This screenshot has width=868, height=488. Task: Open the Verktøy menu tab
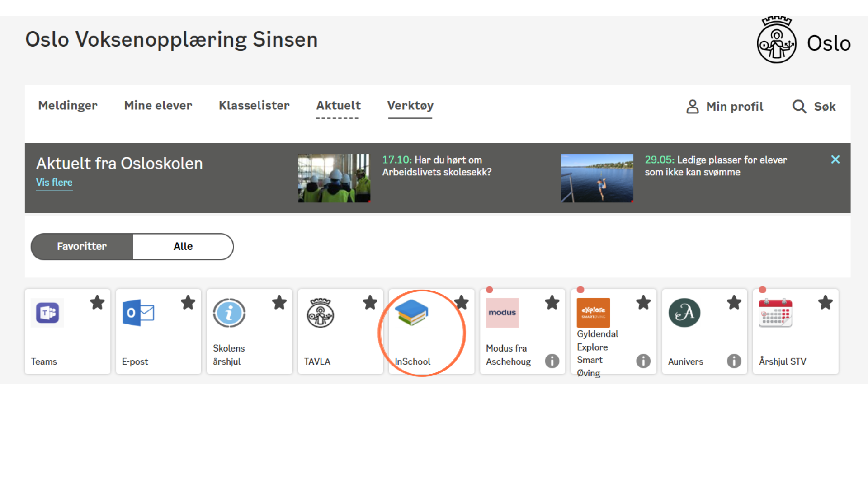410,106
